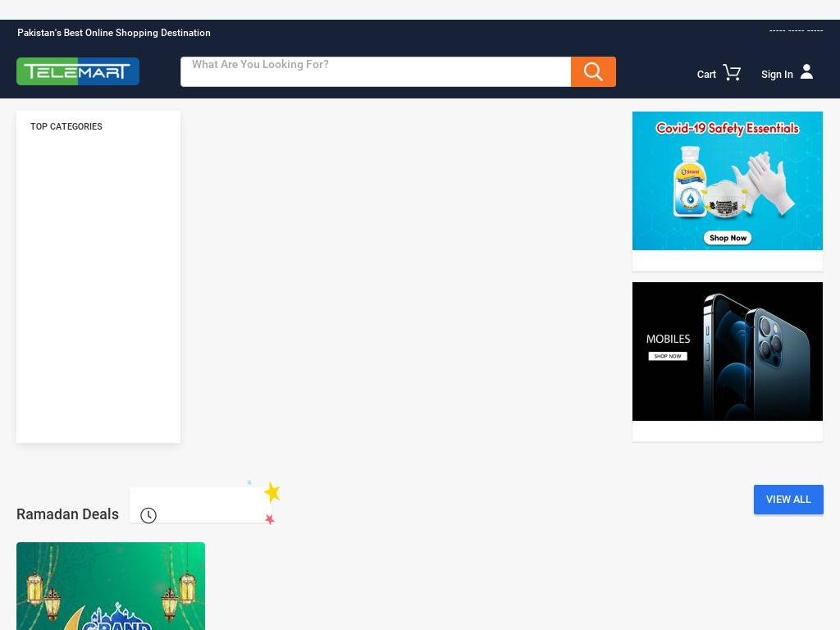Click the TOP CATEGORIES heading
The width and height of the screenshot is (840, 630).
coord(66,126)
